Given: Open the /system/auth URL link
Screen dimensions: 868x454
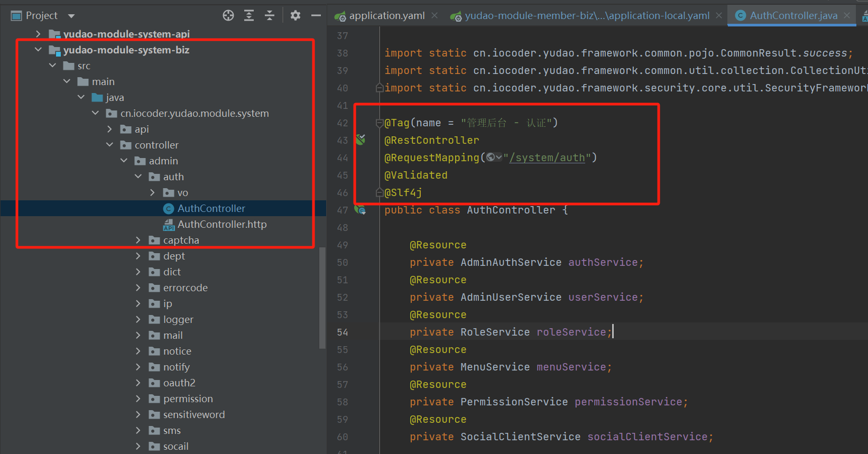Looking at the screenshot, I should tap(547, 157).
